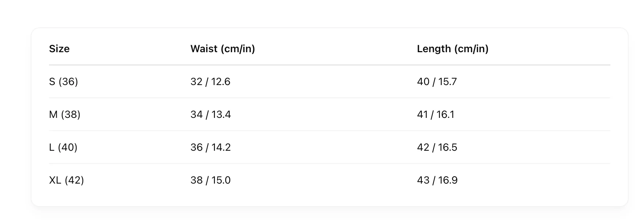Click the word Size in header
The width and height of the screenshot is (644, 223).
pos(59,49)
